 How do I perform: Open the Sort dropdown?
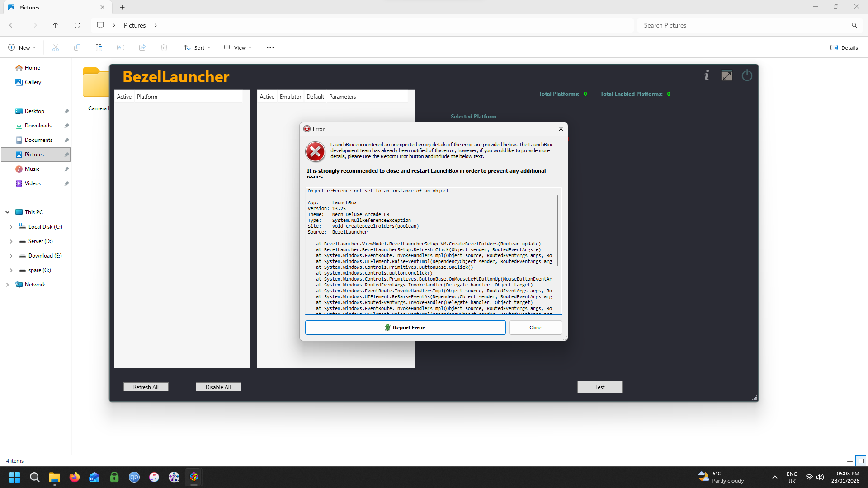point(197,47)
